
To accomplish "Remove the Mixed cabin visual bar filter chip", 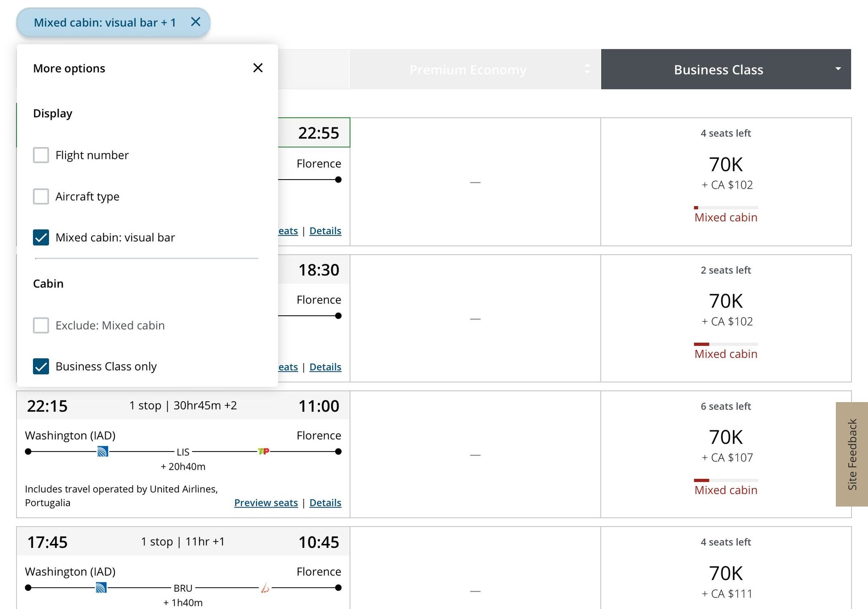I will 196,22.
